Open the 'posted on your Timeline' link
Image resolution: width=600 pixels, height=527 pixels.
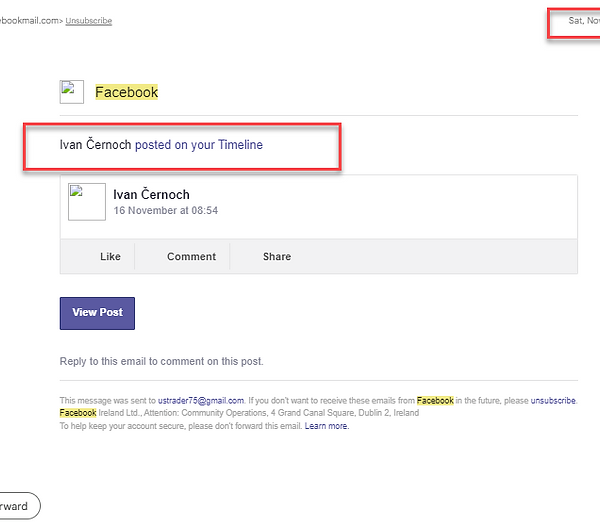point(199,145)
